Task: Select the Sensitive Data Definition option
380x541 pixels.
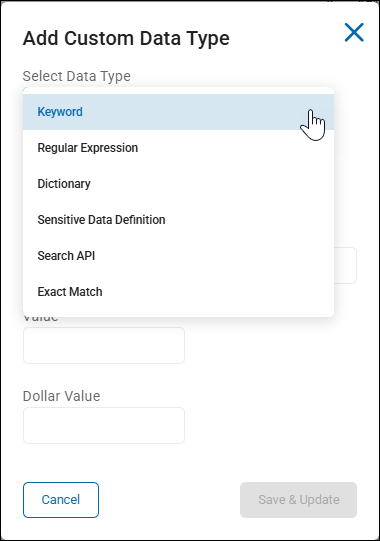Action: click(178, 220)
